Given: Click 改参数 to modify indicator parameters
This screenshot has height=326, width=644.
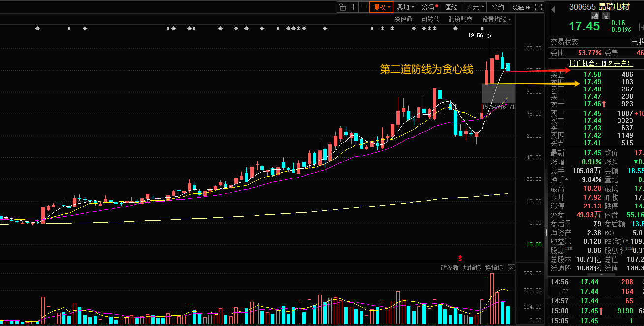Looking at the screenshot, I should point(450,267).
